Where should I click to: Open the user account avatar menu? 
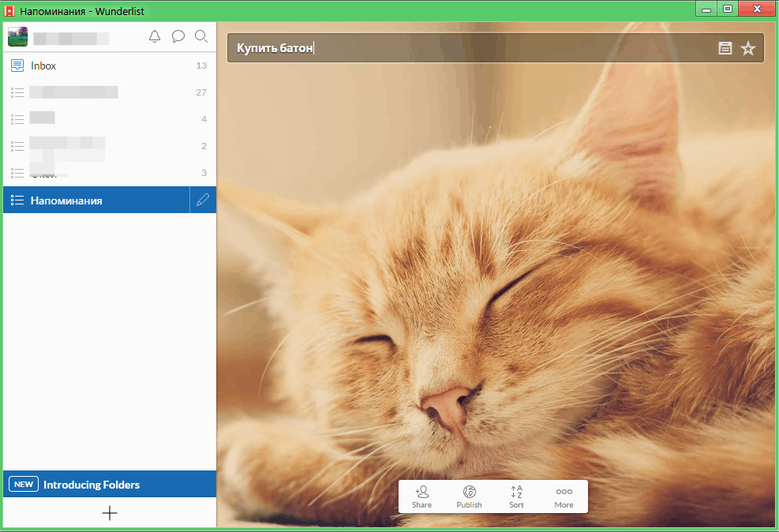[x=18, y=36]
